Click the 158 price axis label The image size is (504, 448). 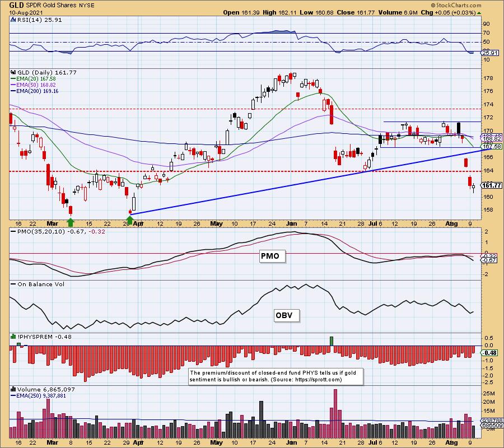click(488, 210)
